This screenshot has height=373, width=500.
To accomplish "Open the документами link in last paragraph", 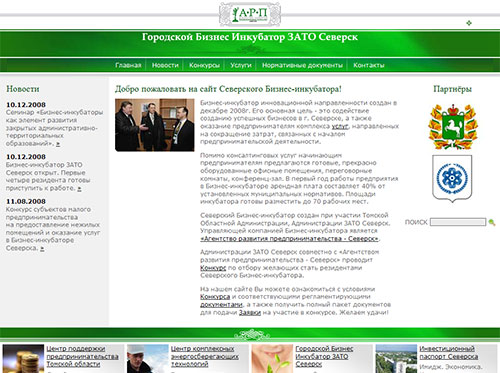I will (x=221, y=305).
